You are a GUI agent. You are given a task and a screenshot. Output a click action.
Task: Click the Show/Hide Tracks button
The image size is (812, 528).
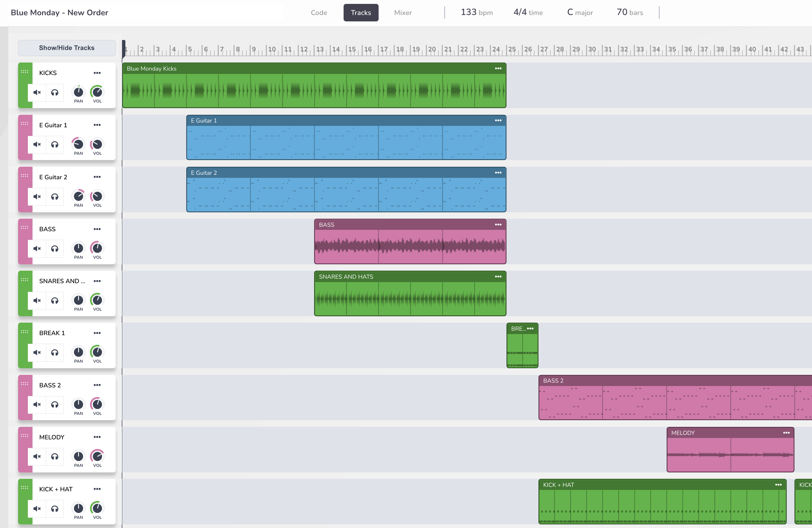[x=66, y=48]
